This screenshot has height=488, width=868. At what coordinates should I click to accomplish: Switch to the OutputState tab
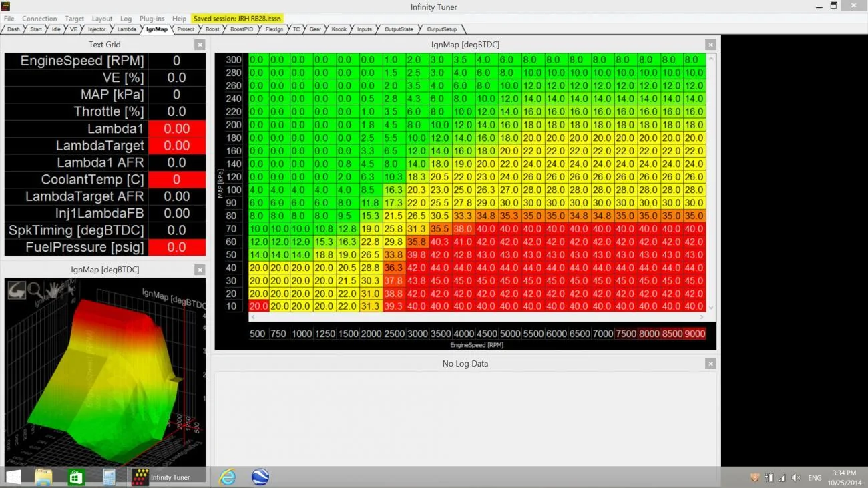tap(399, 29)
